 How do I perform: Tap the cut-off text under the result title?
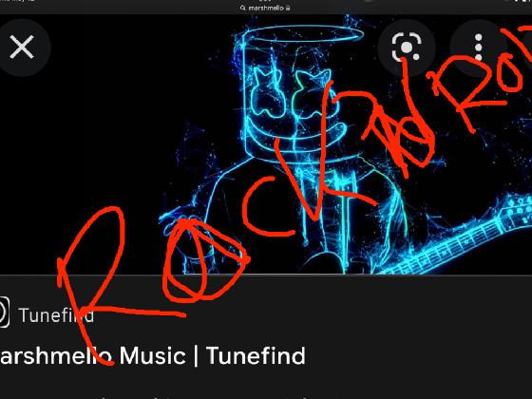(x=203, y=397)
